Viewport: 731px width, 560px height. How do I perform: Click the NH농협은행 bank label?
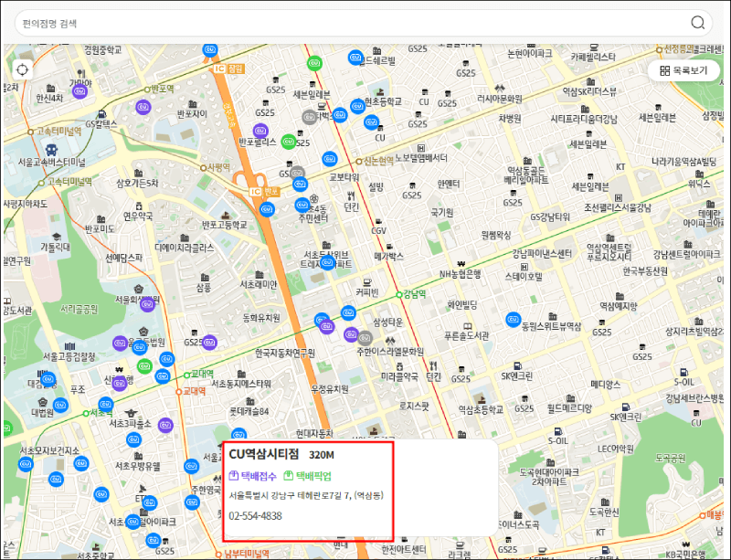click(x=461, y=274)
